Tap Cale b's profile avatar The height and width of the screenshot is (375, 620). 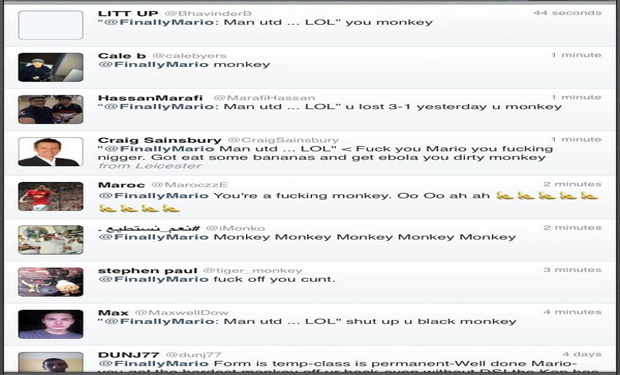coord(51,67)
